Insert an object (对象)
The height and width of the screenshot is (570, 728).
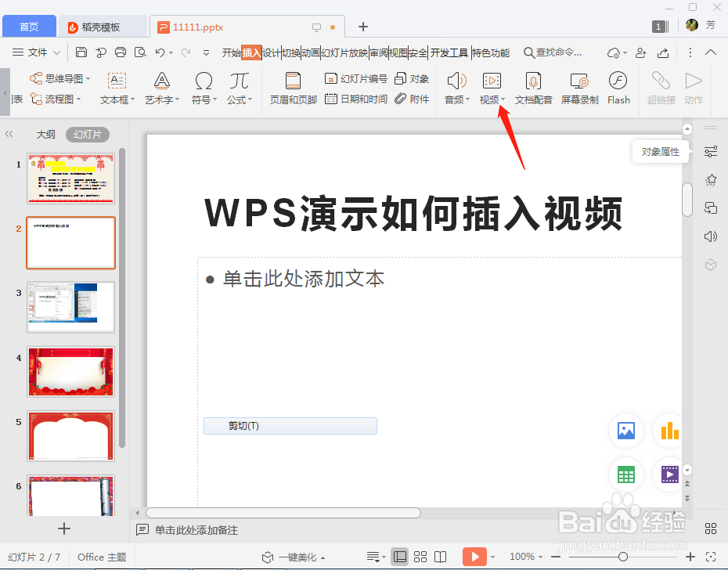click(412, 78)
